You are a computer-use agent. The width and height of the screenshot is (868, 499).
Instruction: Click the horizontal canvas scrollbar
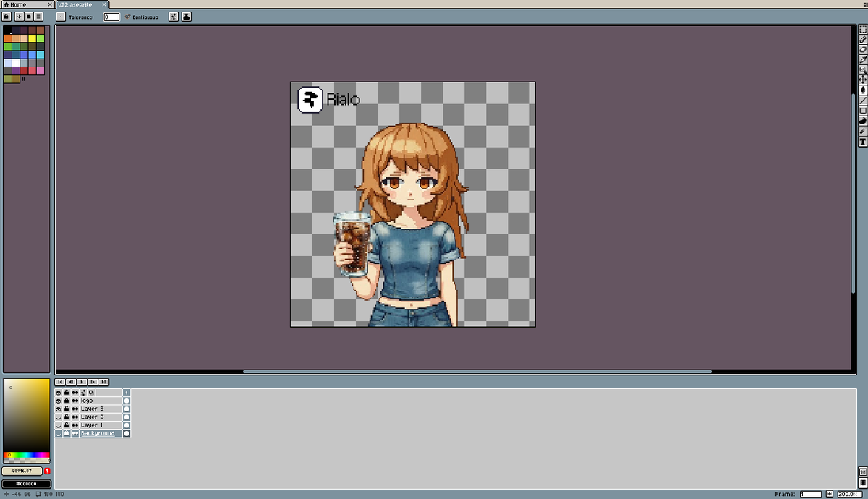coord(477,372)
